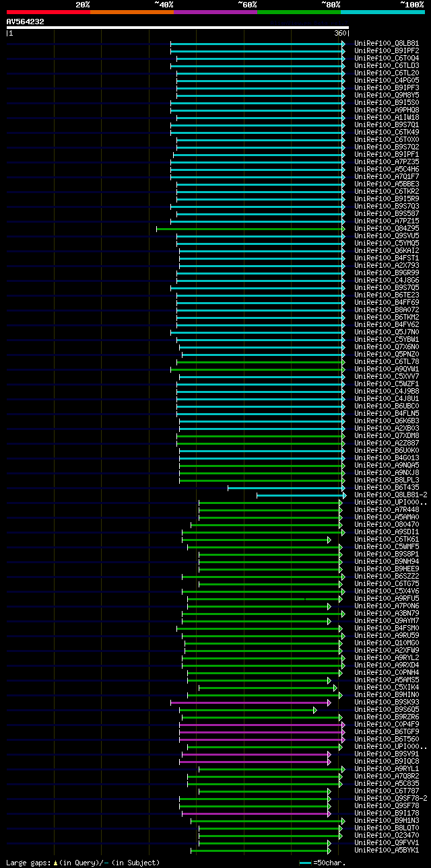
Task: Select UniRef100_A5C4H6 hit
Action: [x=387, y=170]
